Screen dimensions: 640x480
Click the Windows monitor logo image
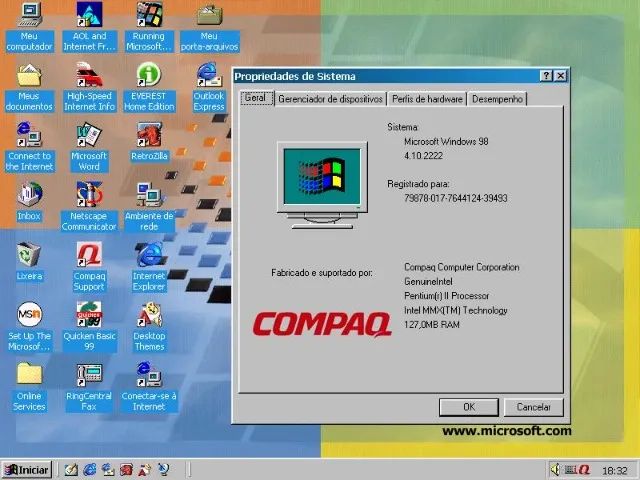click(322, 184)
